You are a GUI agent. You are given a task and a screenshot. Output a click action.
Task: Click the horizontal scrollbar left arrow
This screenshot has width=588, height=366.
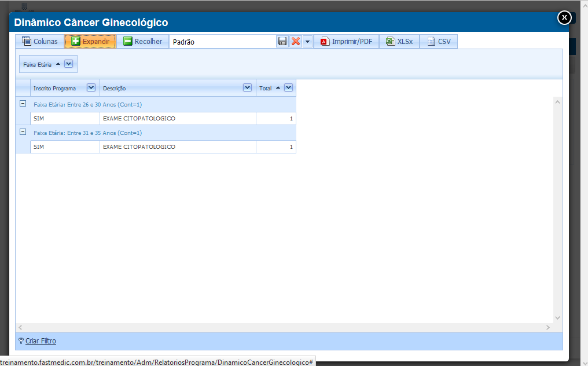[x=20, y=327]
